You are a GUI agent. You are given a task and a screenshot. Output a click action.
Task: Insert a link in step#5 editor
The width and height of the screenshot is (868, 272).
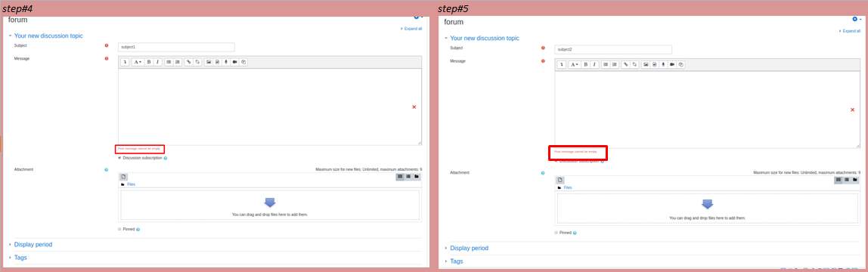pos(626,65)
